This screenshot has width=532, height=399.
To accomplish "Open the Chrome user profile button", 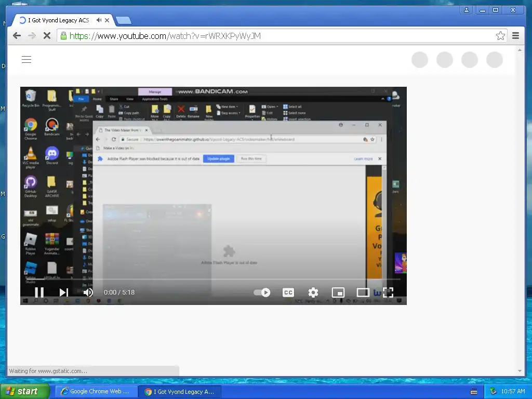I will pyautogui.click(x=467, y=10).
